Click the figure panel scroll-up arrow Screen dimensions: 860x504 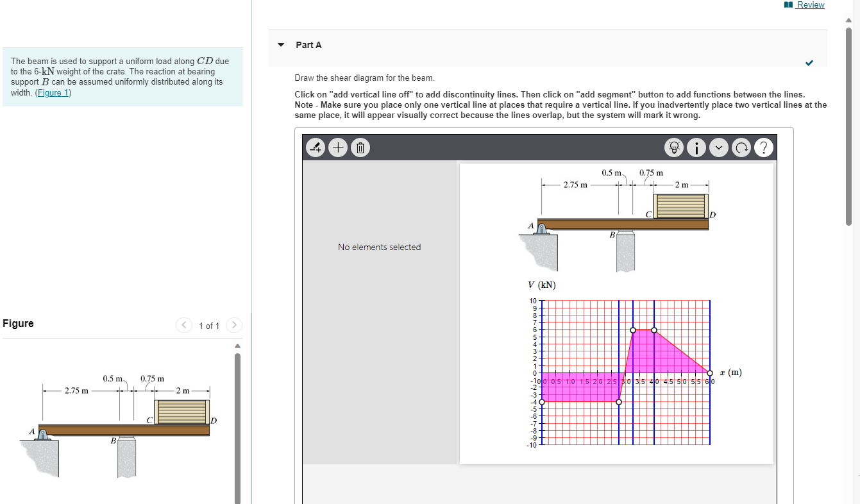click(237, 346)
